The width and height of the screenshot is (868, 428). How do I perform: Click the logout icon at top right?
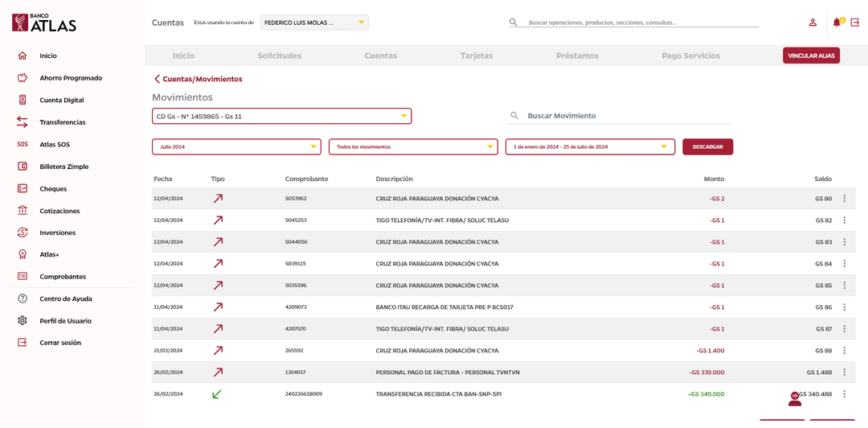(x=855, y=23)
